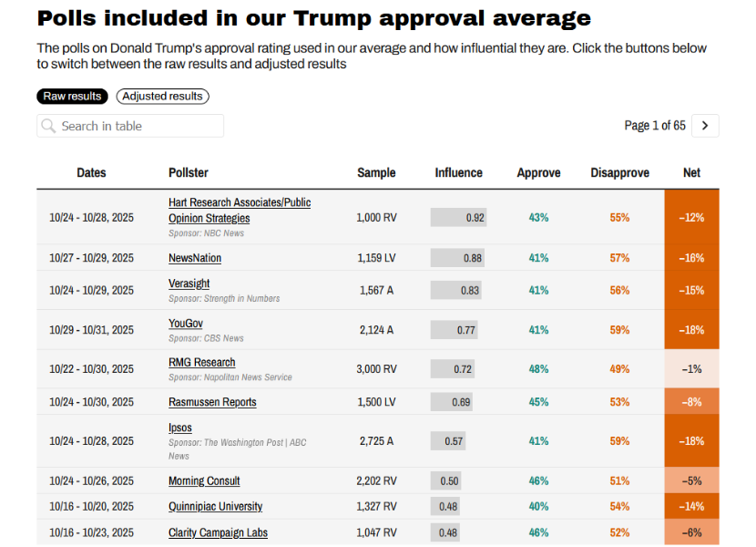
Task: Click the search magnifier icon
Action: click(48, 126)
